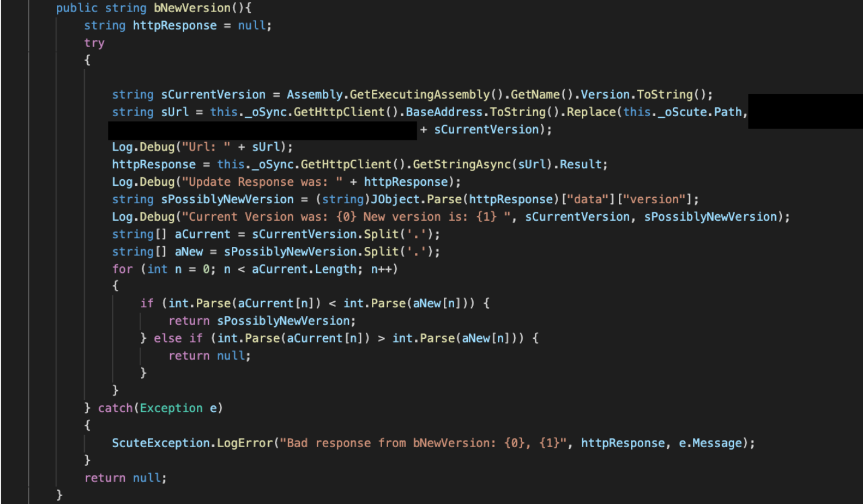Click the 'GetName' method call

pyautogui.click(x=535, y=95)
